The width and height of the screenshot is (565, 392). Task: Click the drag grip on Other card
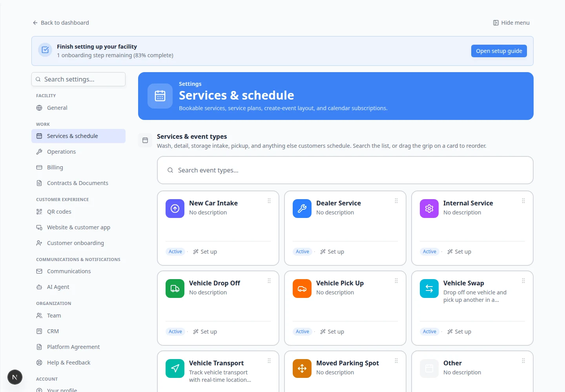pyautogui.click(x=523, y=361)
